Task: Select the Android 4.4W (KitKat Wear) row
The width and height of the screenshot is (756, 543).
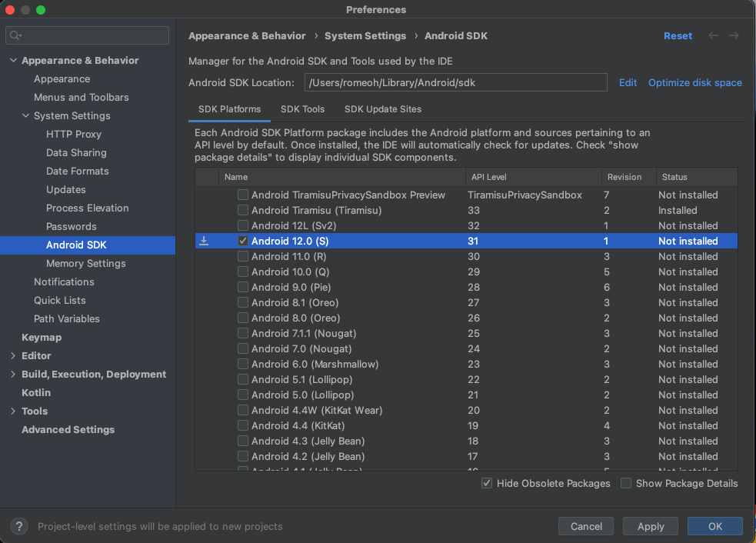Action: (x=466, y=410)
